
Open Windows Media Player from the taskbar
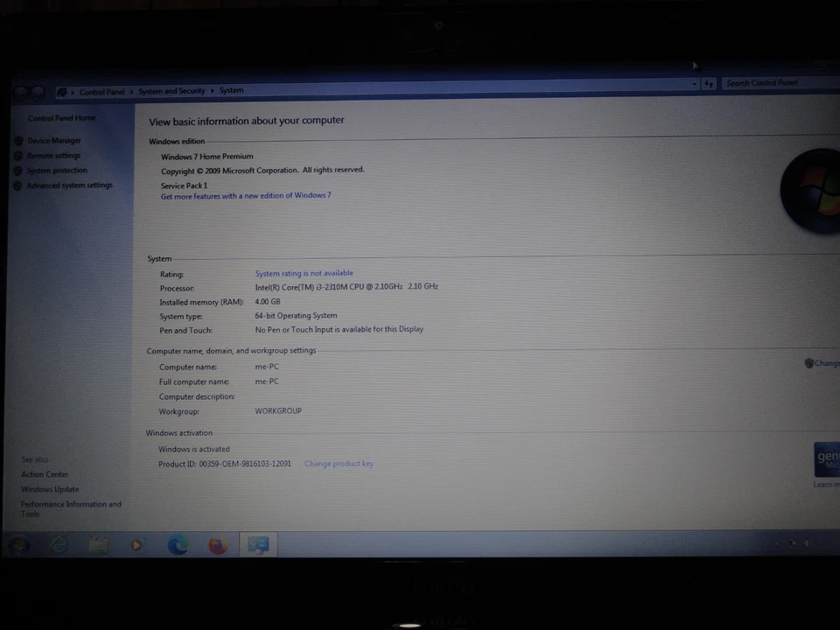[136, 544]
